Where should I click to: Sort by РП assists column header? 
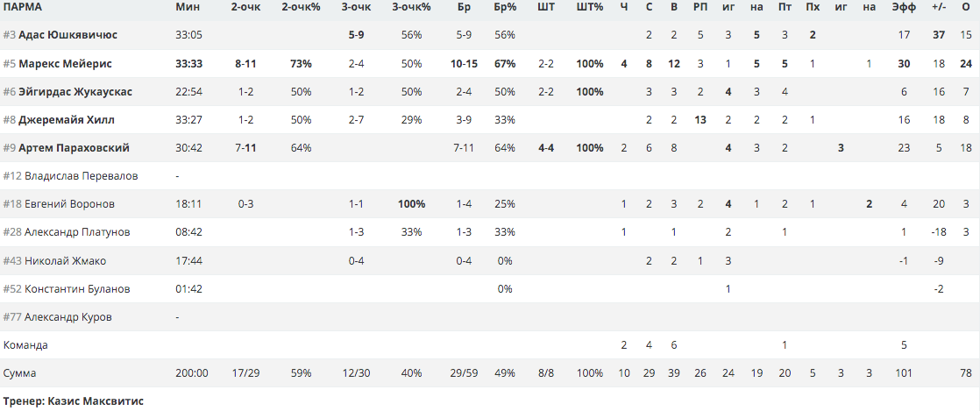[700, 8]
